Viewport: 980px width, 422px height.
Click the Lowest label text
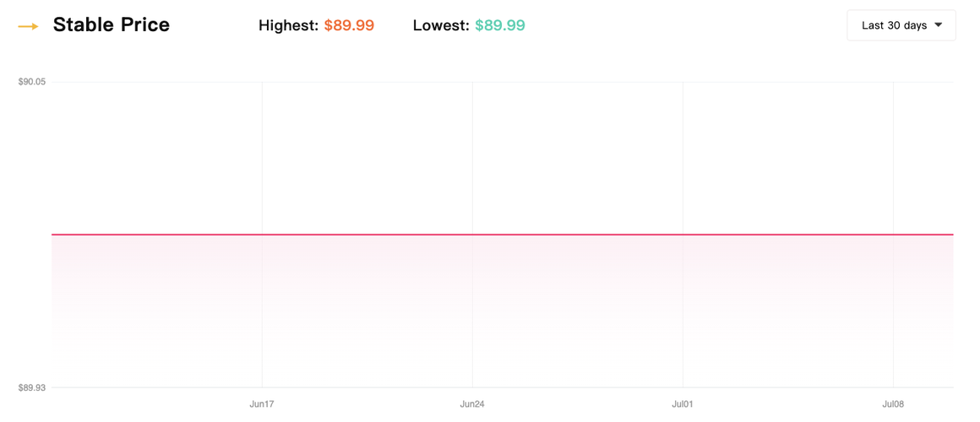pos(441,25)
